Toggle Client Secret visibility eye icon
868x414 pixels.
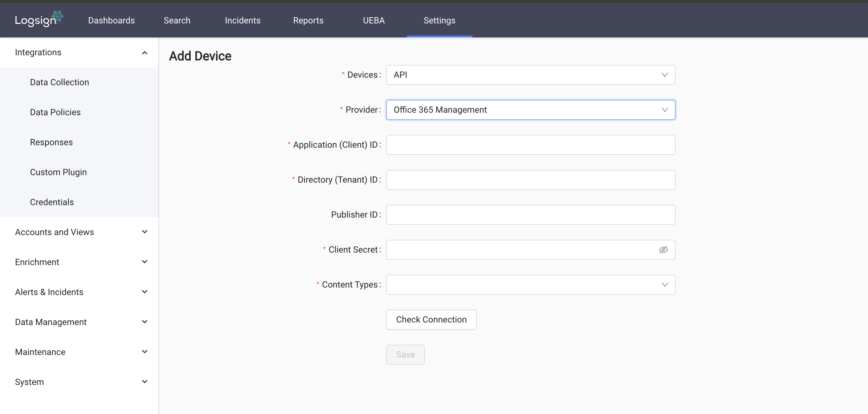coord(663,250)
